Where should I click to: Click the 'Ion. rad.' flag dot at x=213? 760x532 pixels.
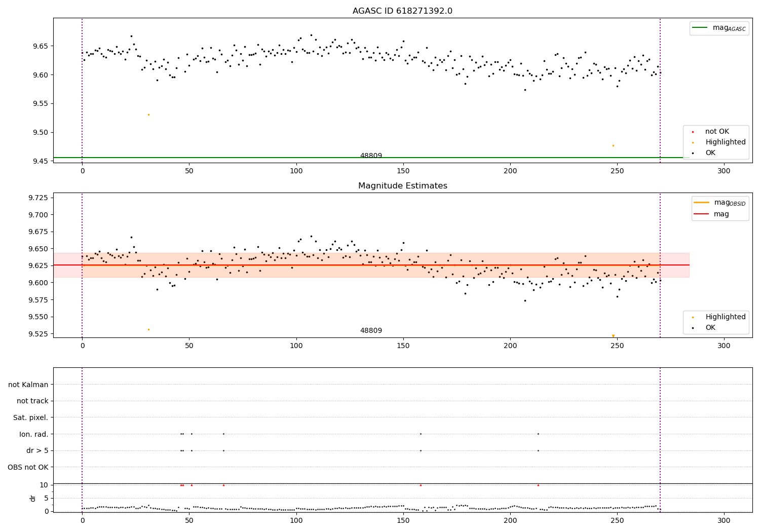[x=538, y=434]
